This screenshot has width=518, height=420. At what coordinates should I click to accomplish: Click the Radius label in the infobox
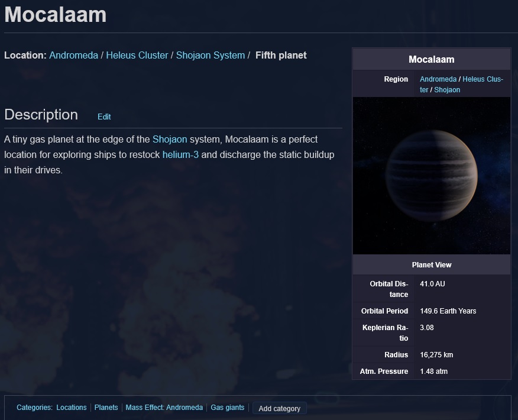point(396,354)
